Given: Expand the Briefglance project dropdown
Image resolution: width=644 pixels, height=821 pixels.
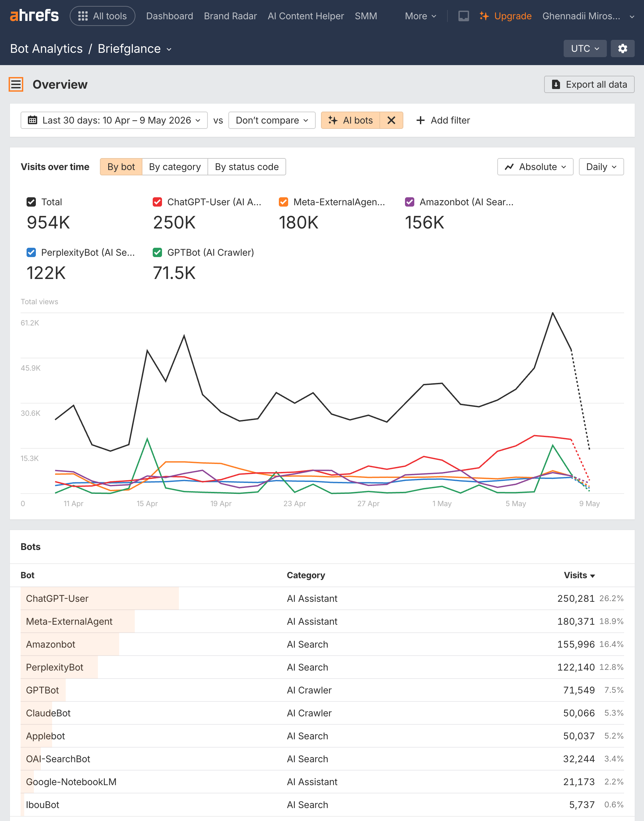Looking at the screenshot, I should pos(134,48).
